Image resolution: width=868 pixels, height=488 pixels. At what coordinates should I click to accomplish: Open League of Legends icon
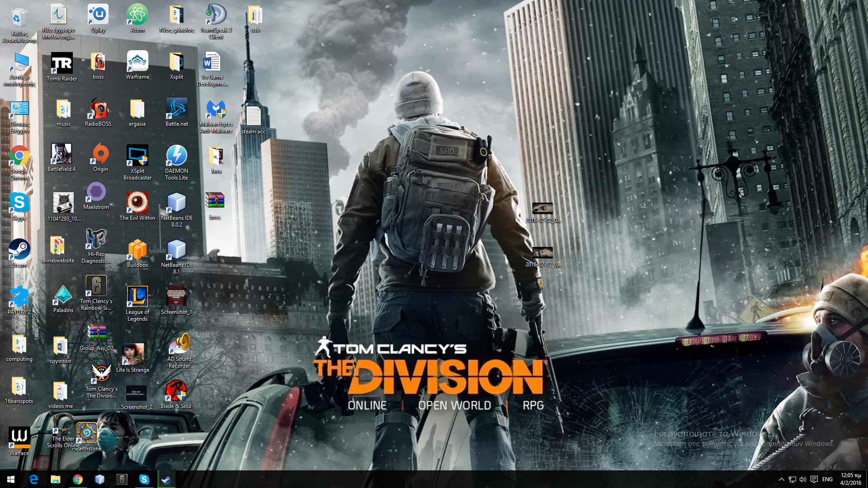(x=138, y=304)
